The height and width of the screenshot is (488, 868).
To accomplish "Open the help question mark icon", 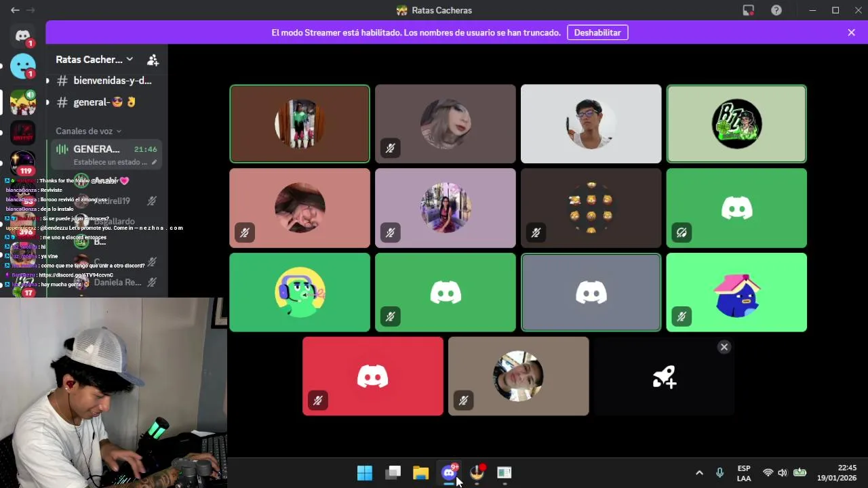I will 776,10.
